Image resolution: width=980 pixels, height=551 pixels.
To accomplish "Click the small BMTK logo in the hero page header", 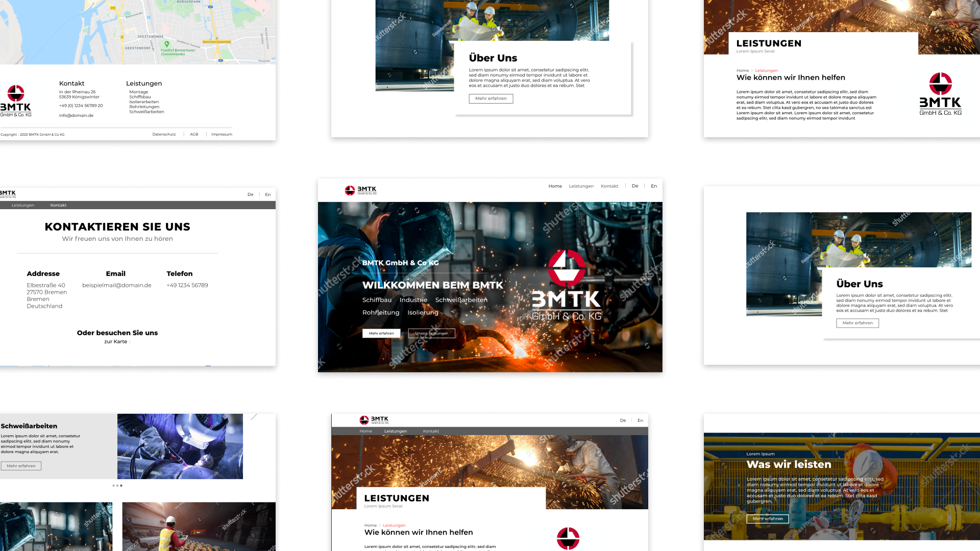I will [x=360, y=190].
